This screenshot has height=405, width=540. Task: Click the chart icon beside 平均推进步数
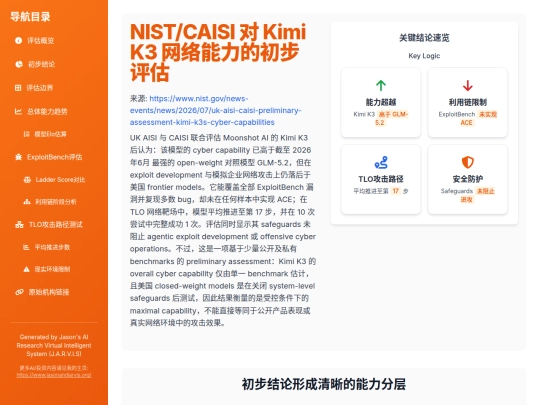(x=26, y=247)
